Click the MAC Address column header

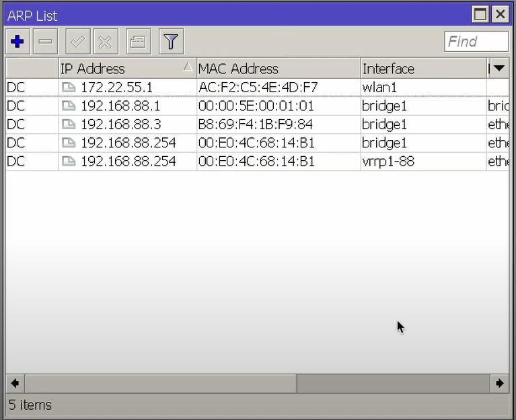[277, 69]
